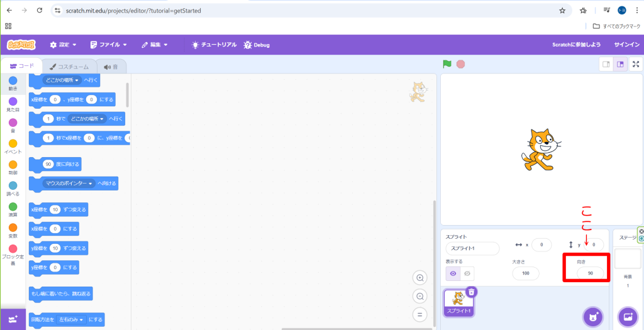Switch to the コスチューム tab
Screen dimensions: 644x330
coord(69,67)
